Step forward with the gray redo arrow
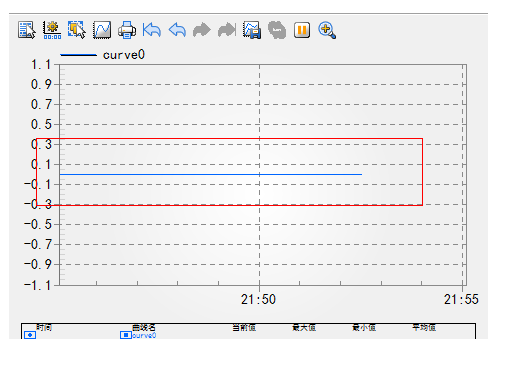515x366 pixels. (x=202, y=30)
